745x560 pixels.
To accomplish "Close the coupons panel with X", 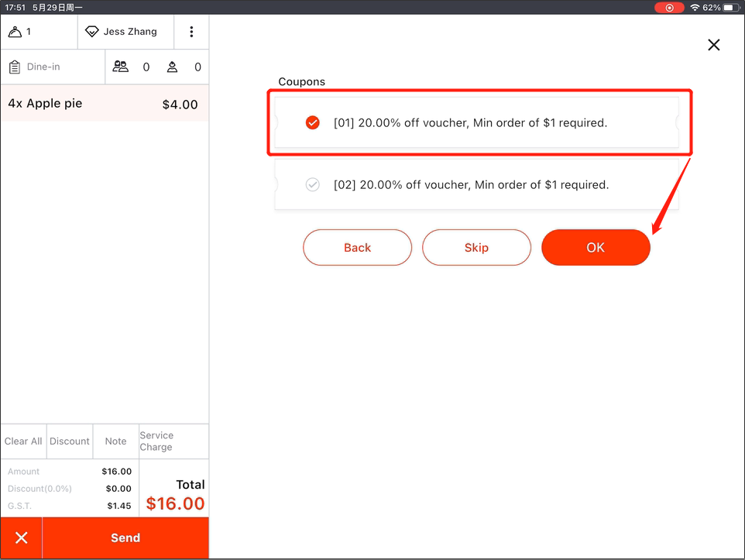I will pyautogui.click(x=714, y=45).
